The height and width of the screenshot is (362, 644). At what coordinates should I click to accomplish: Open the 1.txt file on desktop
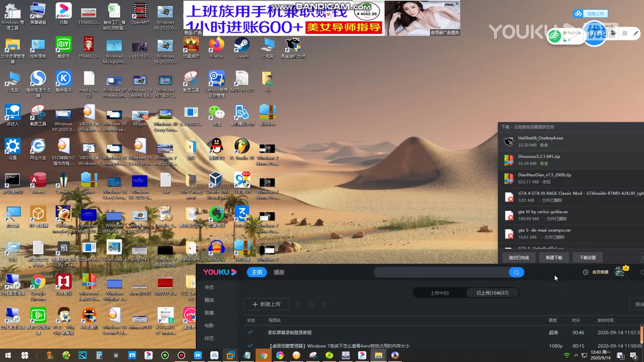(x=166, y=183)
